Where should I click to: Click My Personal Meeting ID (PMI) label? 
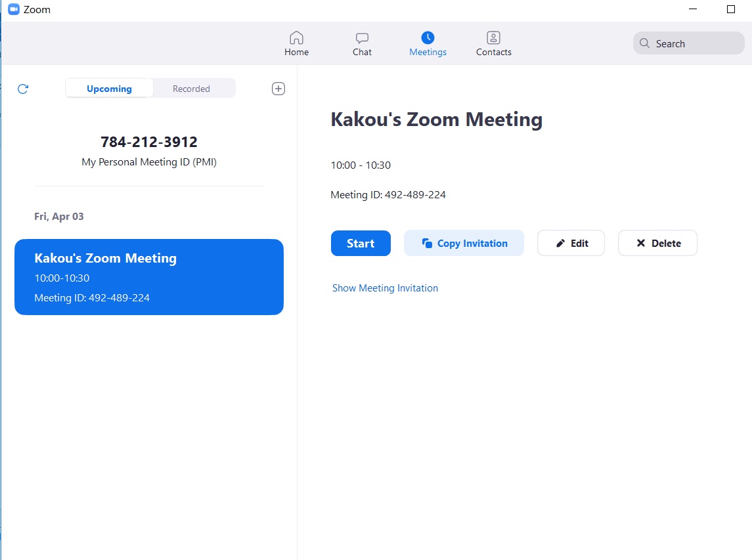click(148, 162)
